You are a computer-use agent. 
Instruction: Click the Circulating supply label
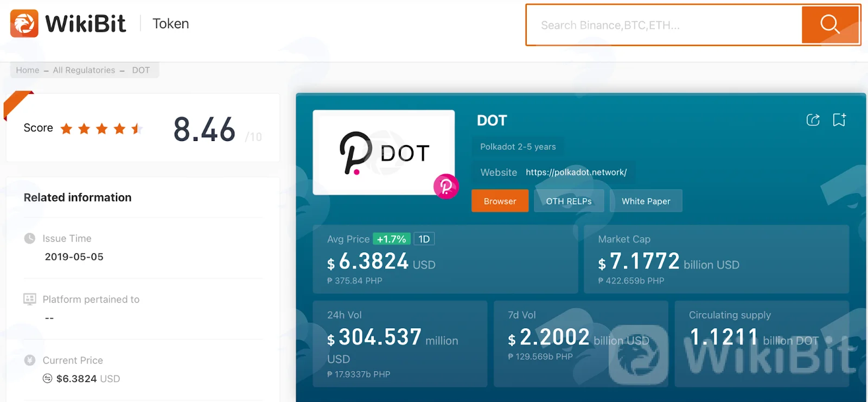coord(730,315)
